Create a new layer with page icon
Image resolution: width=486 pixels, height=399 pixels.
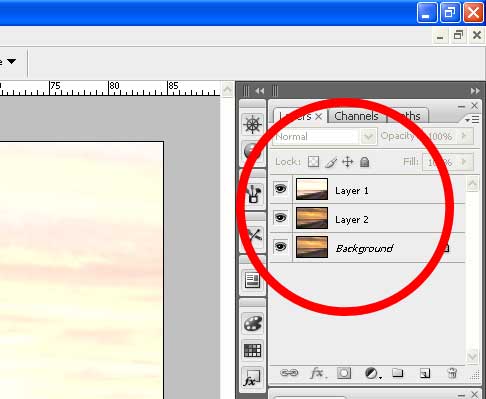425,373
